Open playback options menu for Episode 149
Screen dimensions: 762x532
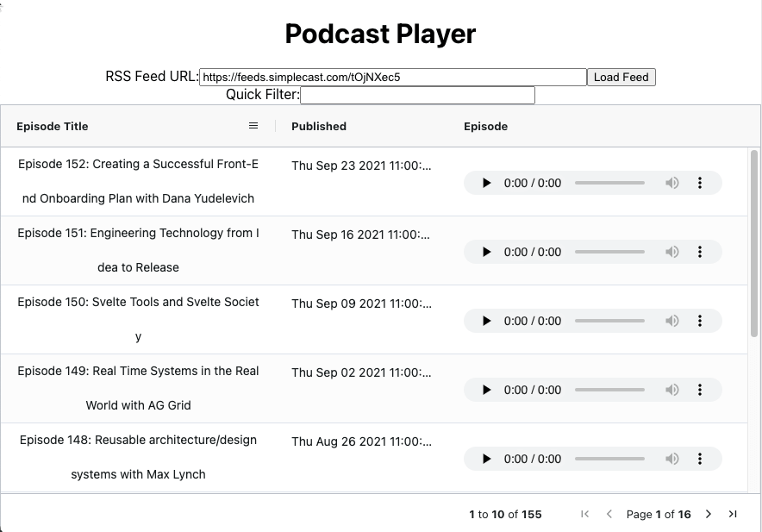point(700,390)
